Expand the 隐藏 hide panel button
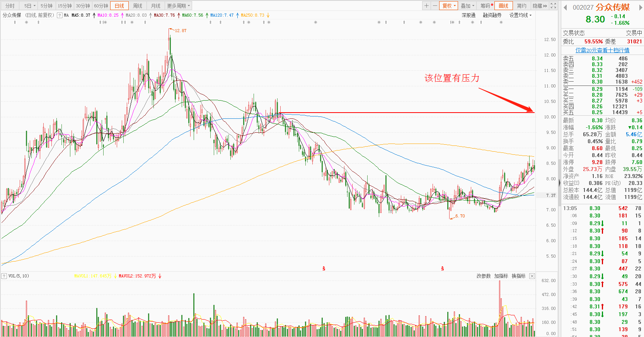The image size is (644, 337). click(x=540, y=6)
